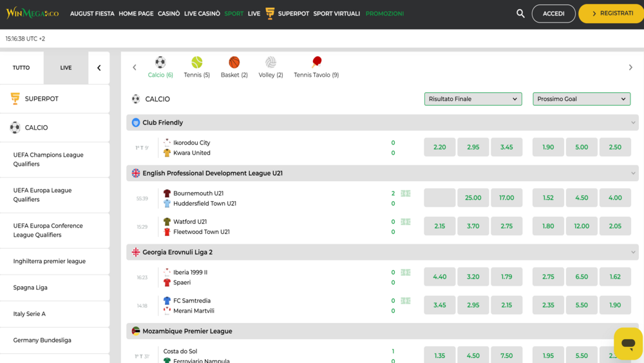
Task: Collapse English Professional Development League U21 section
Action: click(633, 173)
